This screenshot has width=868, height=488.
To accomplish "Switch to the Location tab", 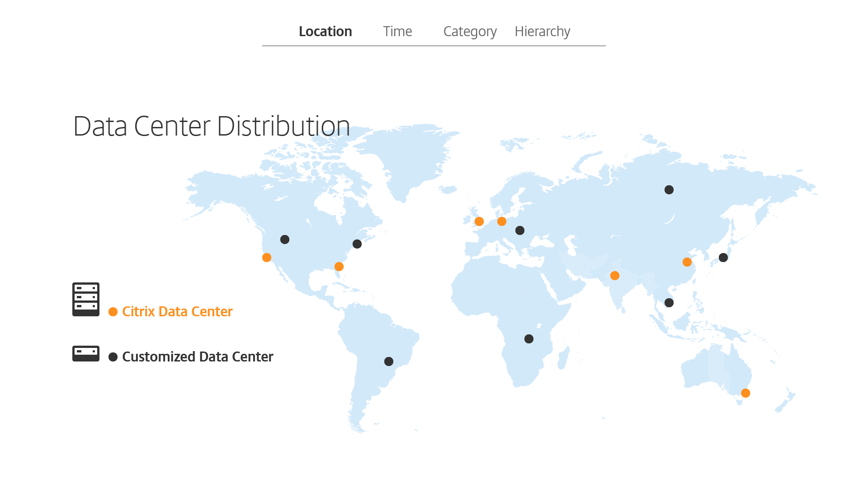I will click(x=325, y=32).
